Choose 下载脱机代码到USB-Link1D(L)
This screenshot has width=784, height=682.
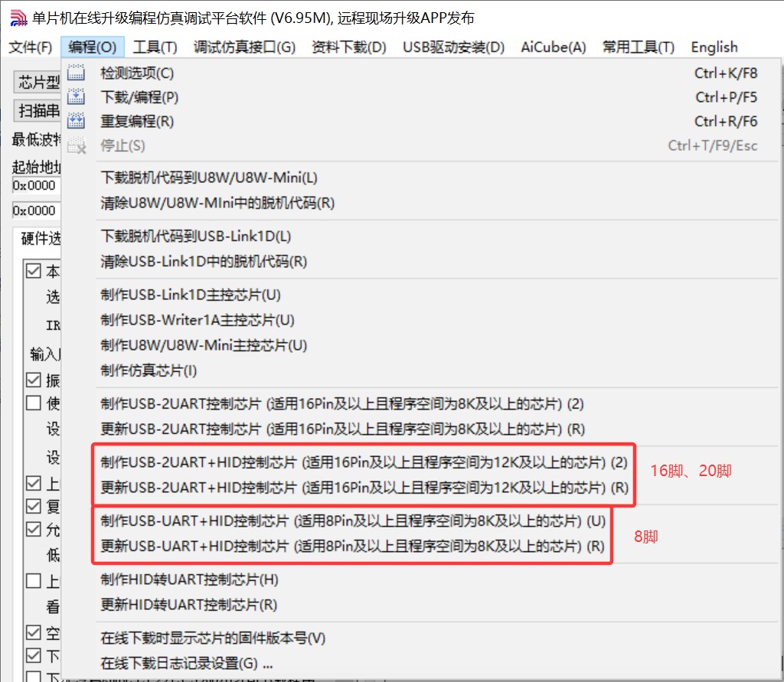coord(421,236)
